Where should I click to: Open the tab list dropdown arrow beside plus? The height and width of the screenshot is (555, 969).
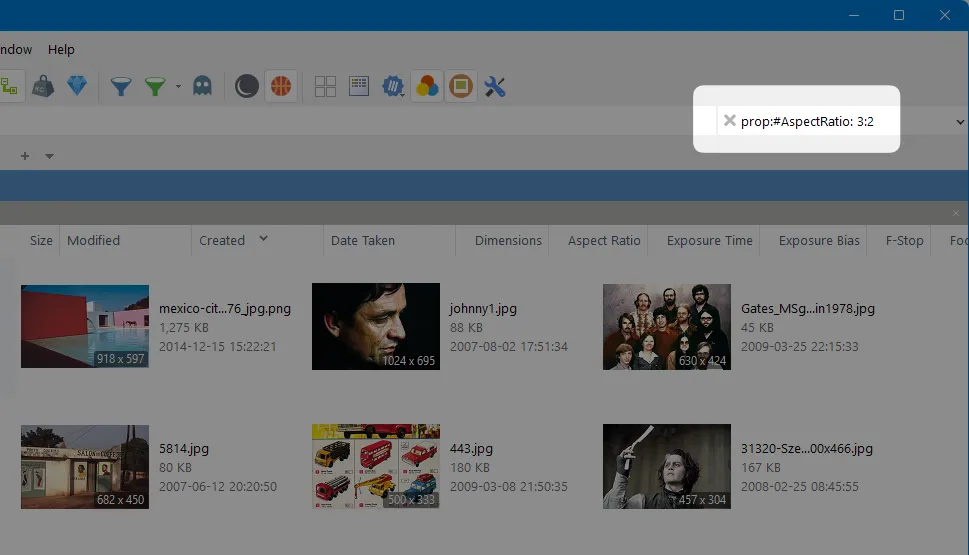pyautogui.click(x=49, y=156)
